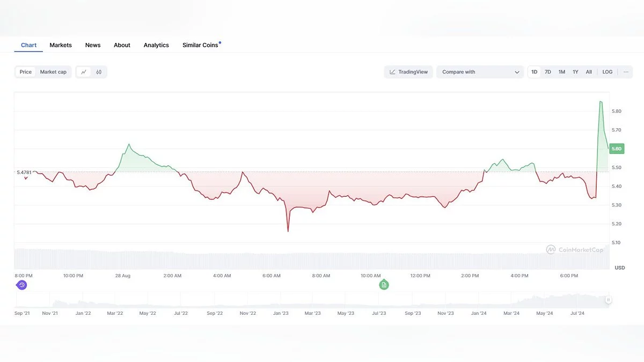Click the 5.60 current price label
This screenshot has width=644, height=362.
[x=617, y=149]
